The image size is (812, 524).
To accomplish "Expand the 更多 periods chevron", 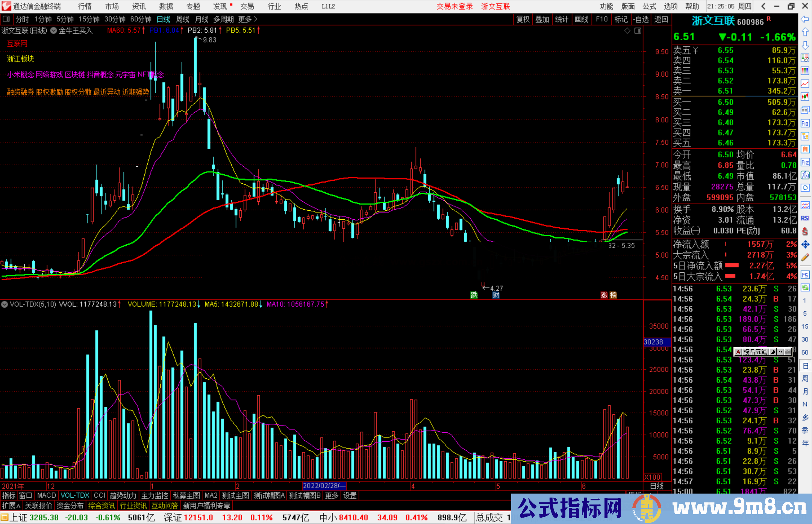I will point(256,19).
